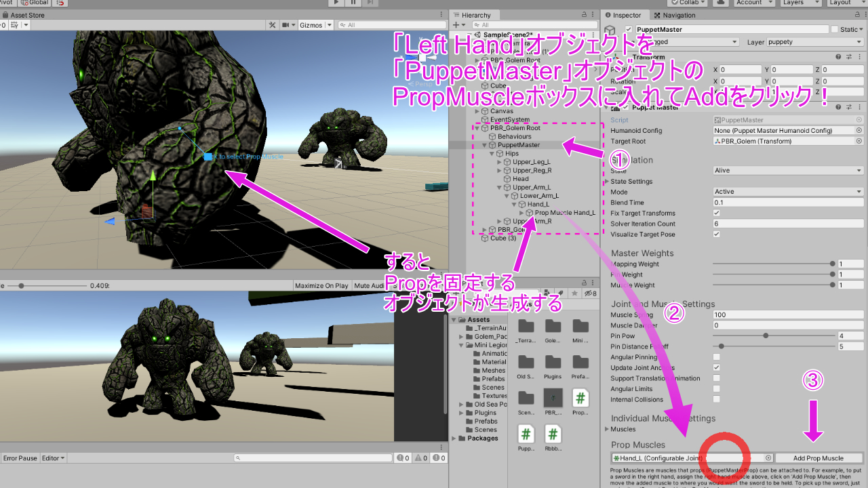868x488 pixels.
Task: Switch to the Navigation tab
Action: coord(674,15)
